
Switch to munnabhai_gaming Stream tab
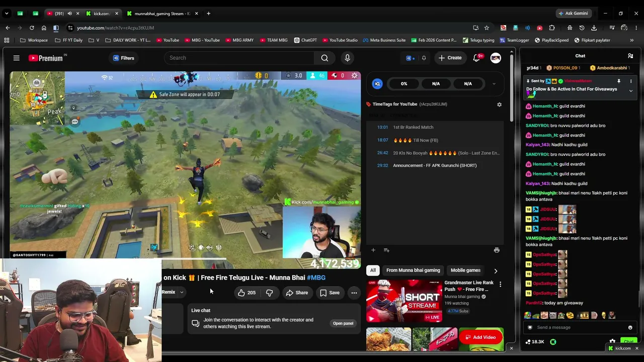click(x=161, y=14)
